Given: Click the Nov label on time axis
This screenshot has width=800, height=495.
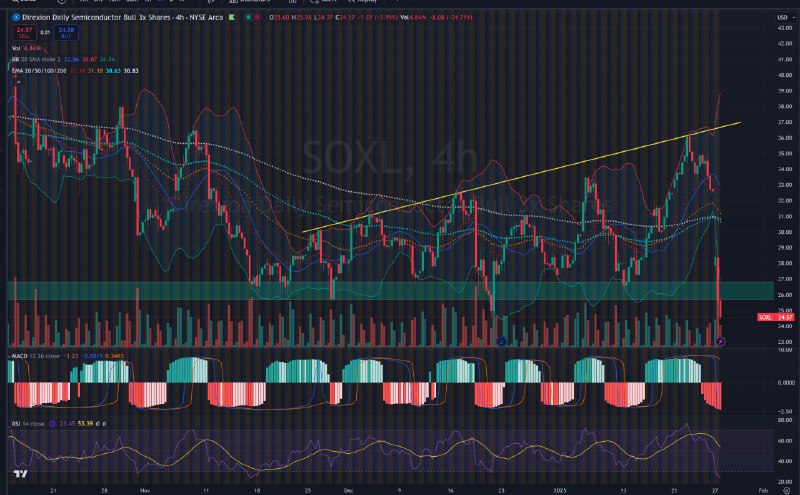Looking at the screenshot, I should tap(144, 490).
